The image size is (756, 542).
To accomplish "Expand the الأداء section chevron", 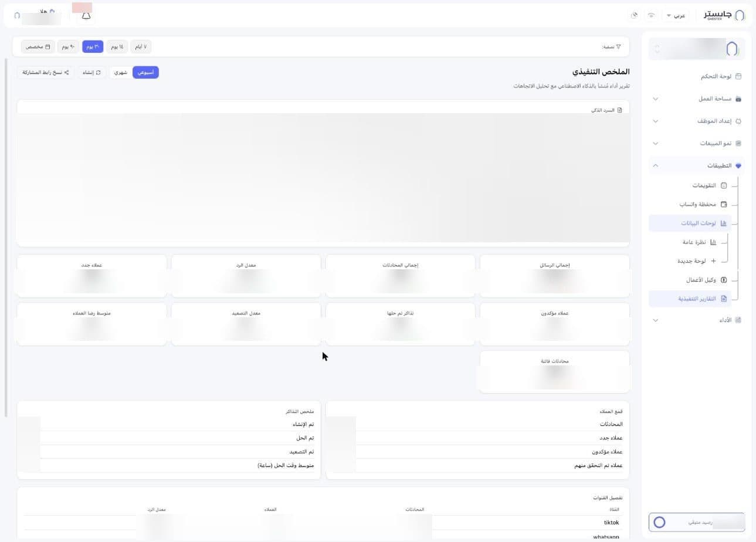I will (656, 320).
